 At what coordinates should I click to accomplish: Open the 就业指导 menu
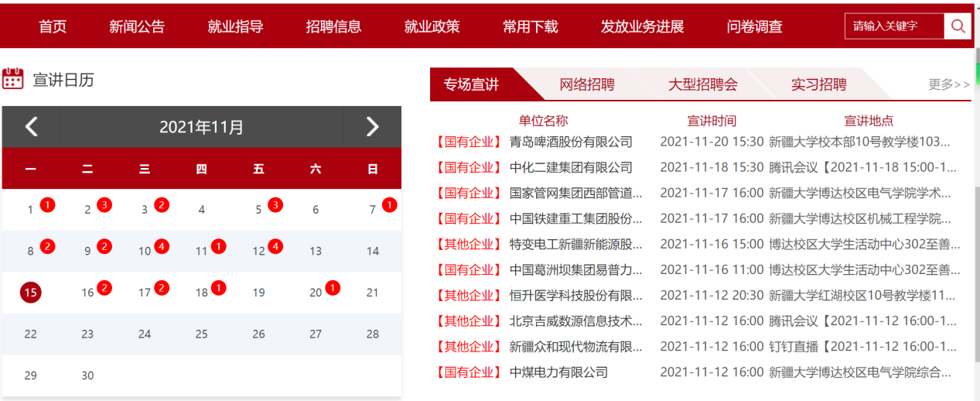click(x=235, y=26)
